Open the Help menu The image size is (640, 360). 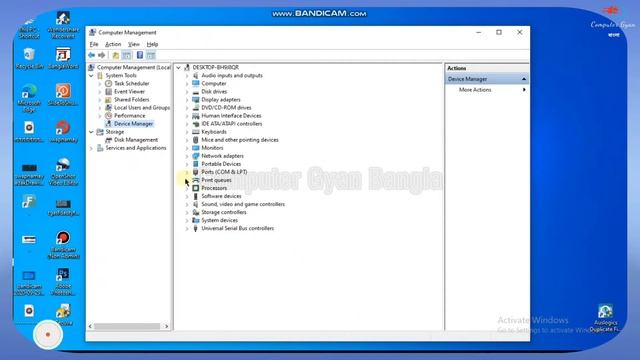click(152, 44)
